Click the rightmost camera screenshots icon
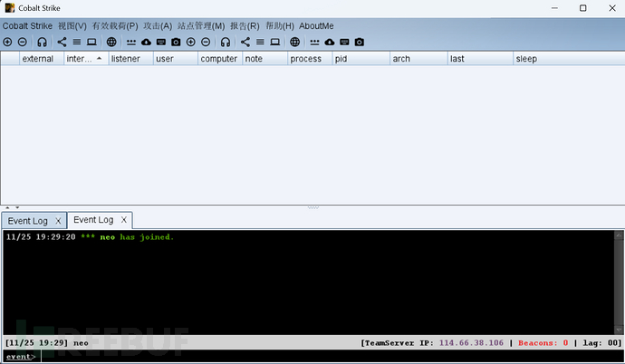The height and width of the screenshot is (364, 625). point(359,42)
